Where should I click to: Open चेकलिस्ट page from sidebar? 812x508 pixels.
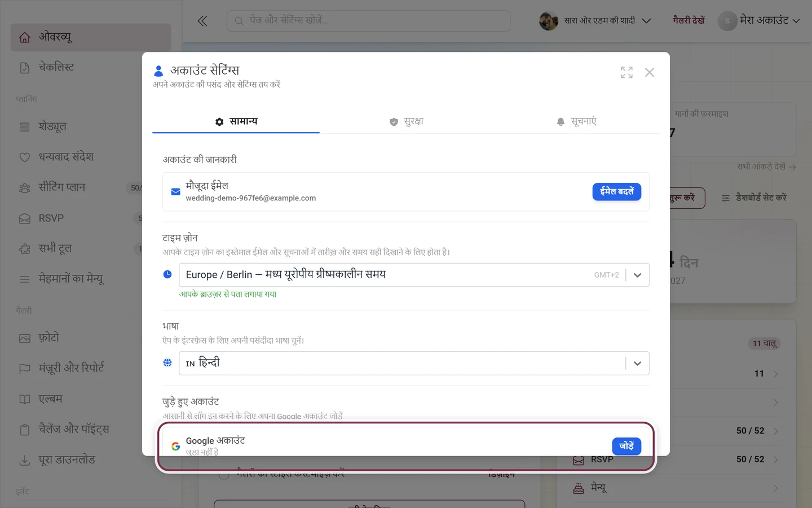tap(91, 67)
